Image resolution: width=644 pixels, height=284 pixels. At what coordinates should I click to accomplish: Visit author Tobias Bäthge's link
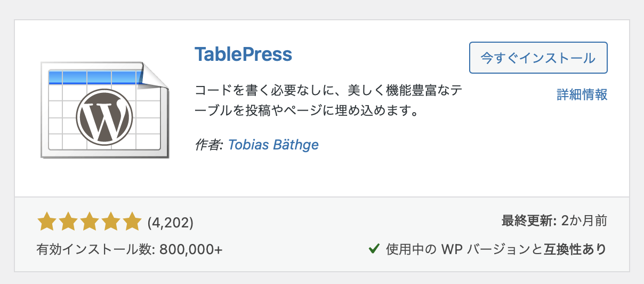273,145
